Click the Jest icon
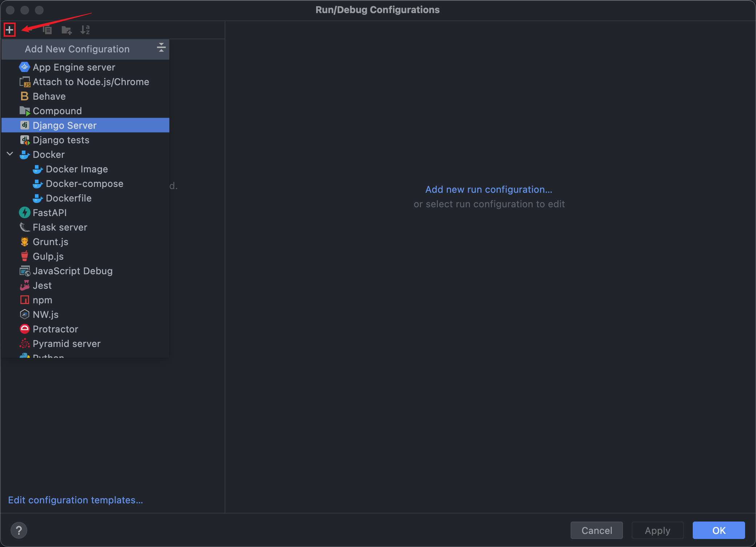 click(24, 285)
